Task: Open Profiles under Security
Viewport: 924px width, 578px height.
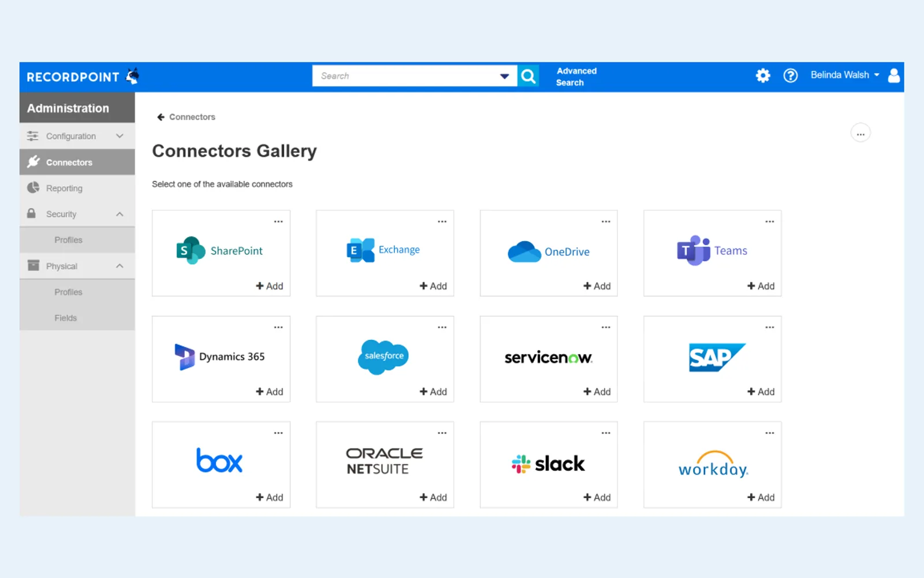Action: (77, 240)
